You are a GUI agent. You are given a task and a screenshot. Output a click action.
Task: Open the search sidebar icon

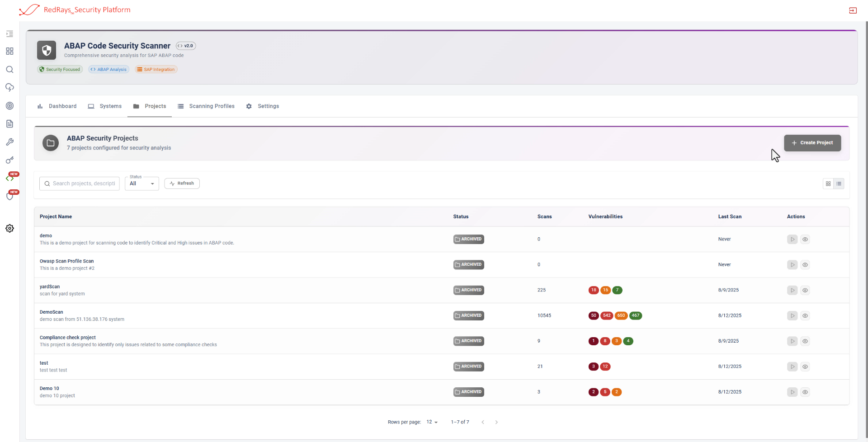pyautogui.click(x=9, y=70)
